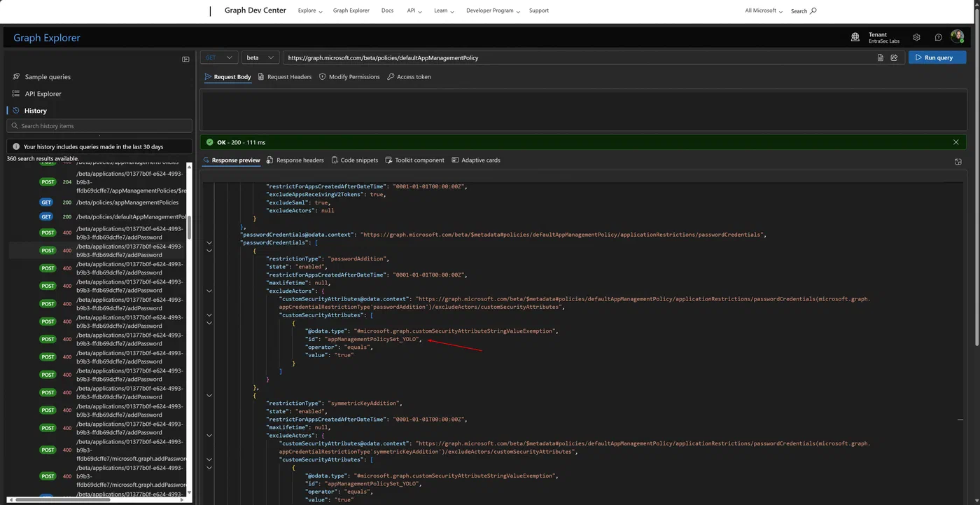980x505 pixels.
Task: Click the OK - 200 - 111 ms status text
Action: point(241,142)
